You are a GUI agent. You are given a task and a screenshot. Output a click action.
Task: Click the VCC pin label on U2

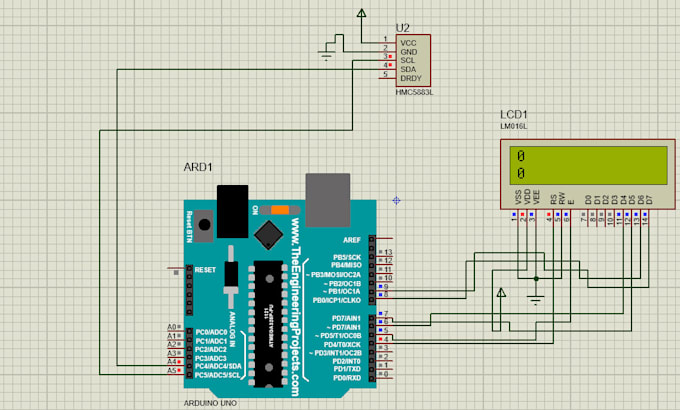408,43
